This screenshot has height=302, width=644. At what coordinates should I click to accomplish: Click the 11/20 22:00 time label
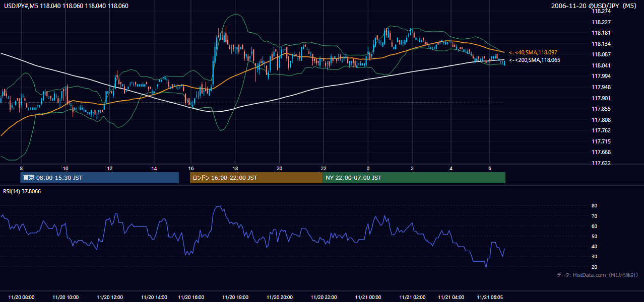(324, 297)
